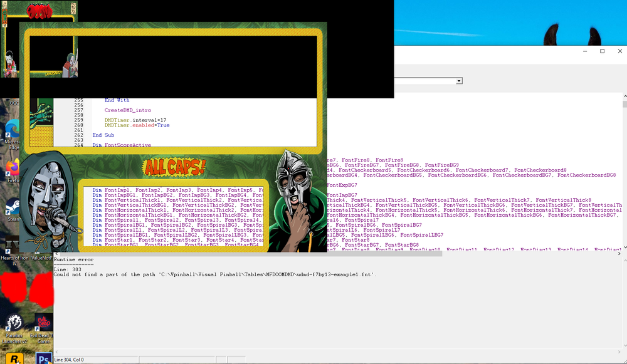
Task: Click the 'Line 304, Col 0' status entry
Action: 69,360
